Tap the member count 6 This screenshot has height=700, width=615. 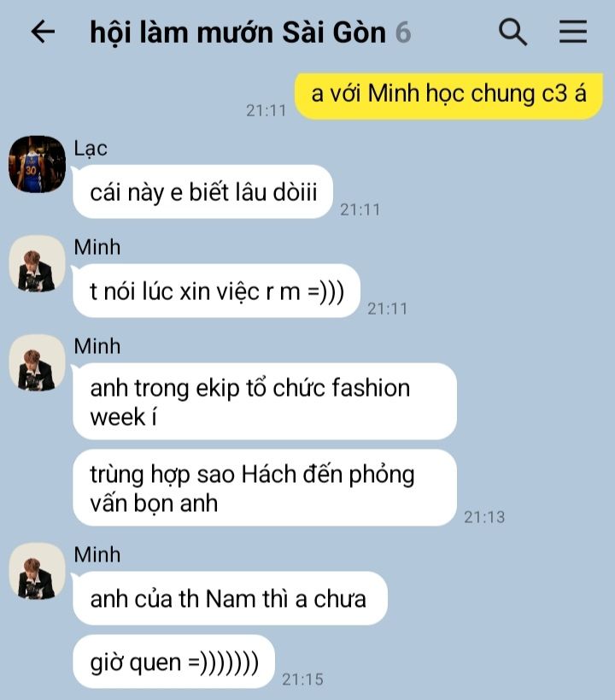pos(403,32)
